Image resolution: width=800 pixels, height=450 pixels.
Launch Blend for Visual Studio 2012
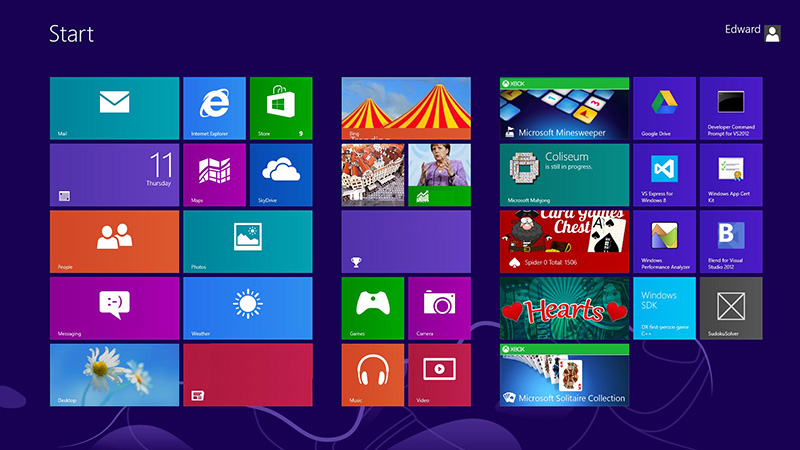point(731,242)
